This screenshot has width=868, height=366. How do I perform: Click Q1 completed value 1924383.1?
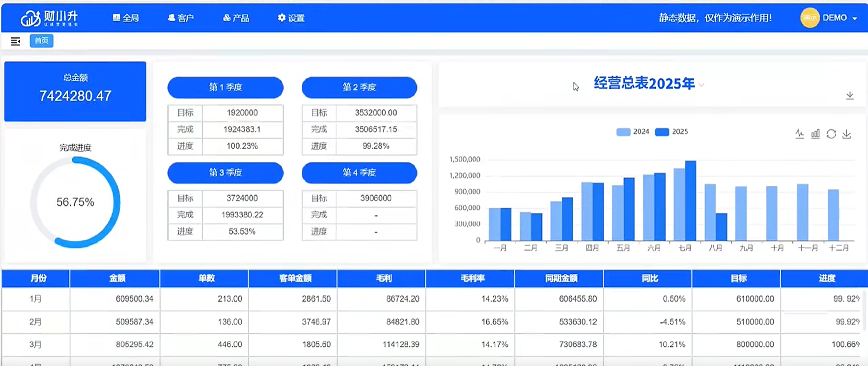tap(242, 130)
